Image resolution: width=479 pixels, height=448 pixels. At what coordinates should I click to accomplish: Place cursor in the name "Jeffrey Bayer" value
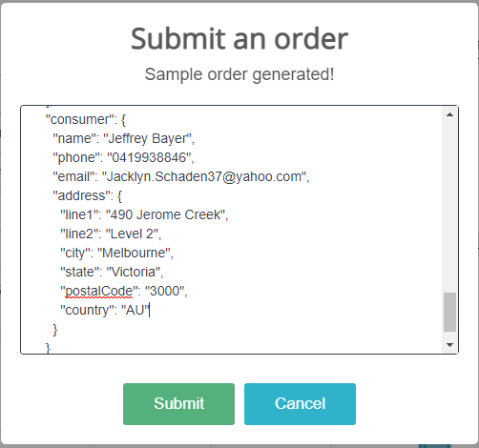click(148, 138)
